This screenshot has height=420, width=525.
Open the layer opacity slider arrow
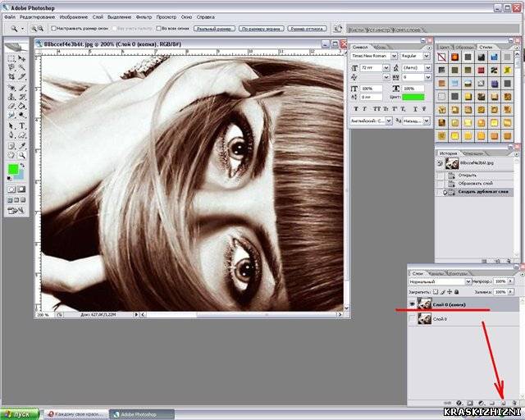pyautogui.click(x=510, y=281)
